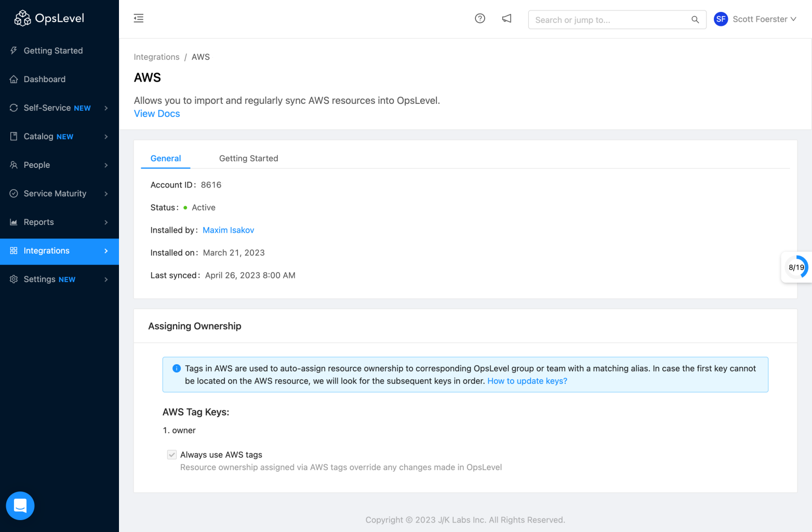The image size is (812, 532).
Task: Collapse the sidebar menu icon
Action: point(139,19)
